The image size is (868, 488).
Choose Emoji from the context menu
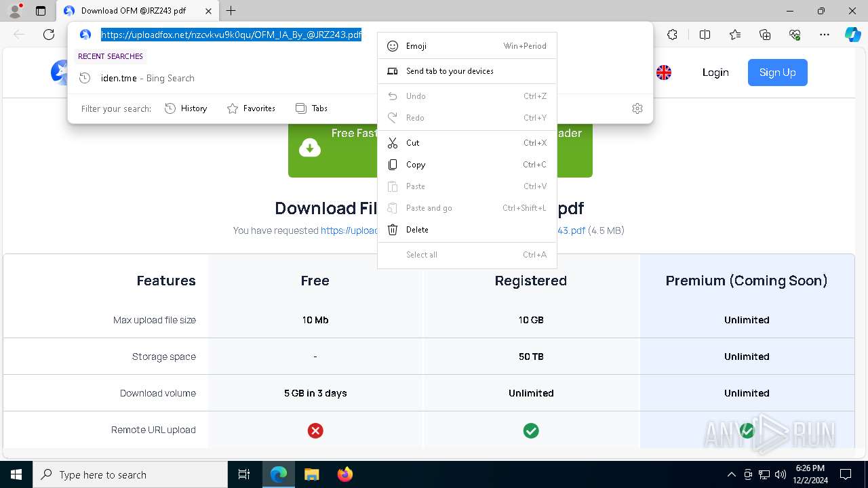(x=467, y=46)
